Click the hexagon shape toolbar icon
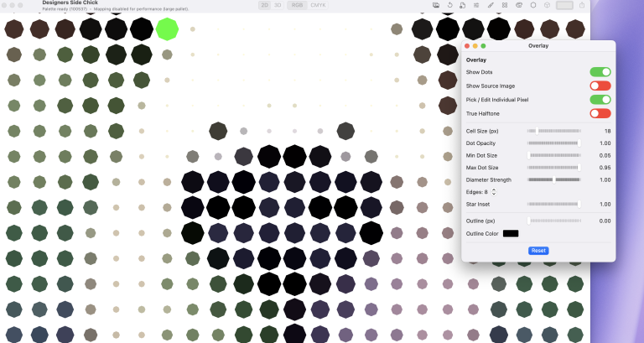Image resolution: width=644 pixels, height=343 pixels. point(533,5)
